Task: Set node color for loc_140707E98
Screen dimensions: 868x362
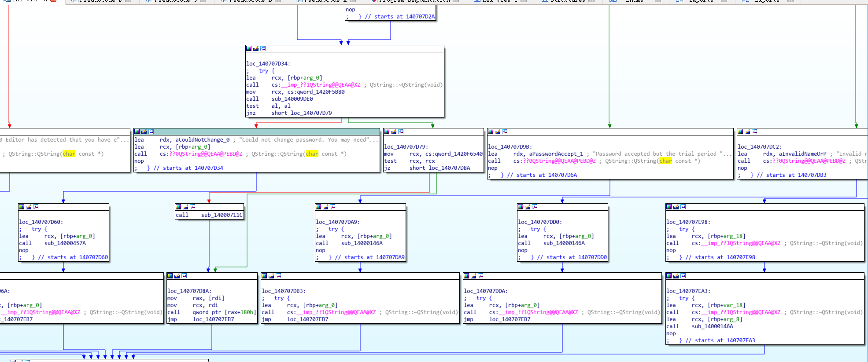Action: click(669, 207)
